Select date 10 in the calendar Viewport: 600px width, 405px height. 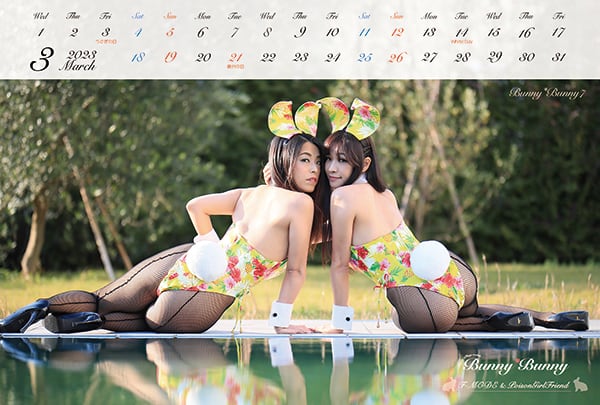333,32
